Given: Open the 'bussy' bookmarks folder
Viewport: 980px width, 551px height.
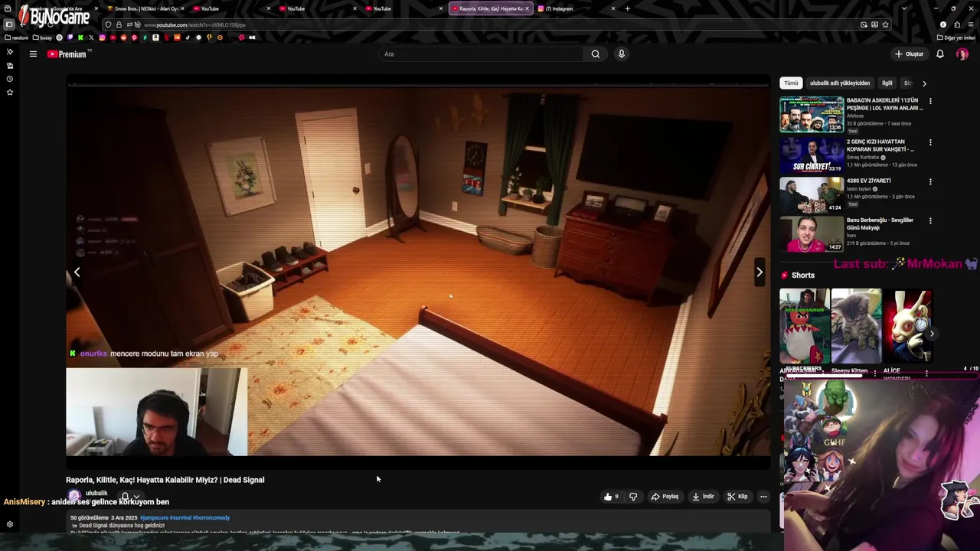Looking at the screenshot, I should point(42,37).
